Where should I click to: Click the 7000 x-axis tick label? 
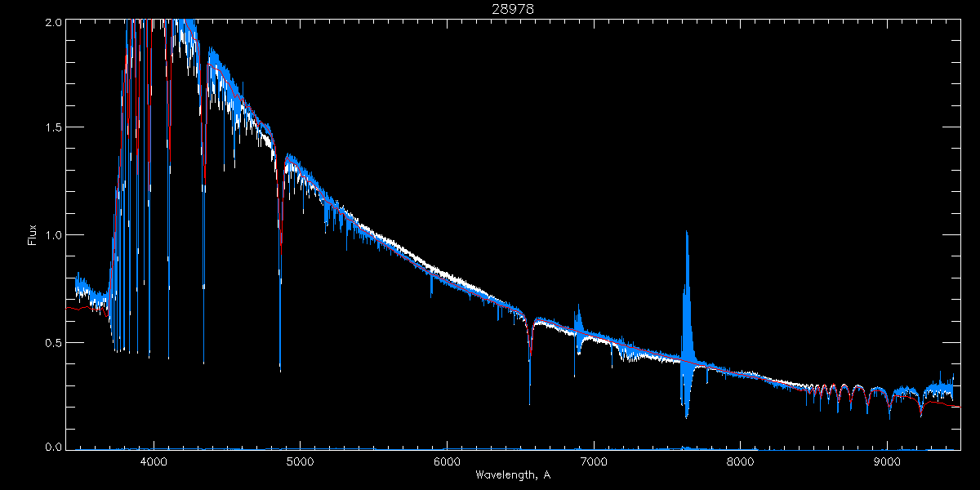click(x=594, y=461)
